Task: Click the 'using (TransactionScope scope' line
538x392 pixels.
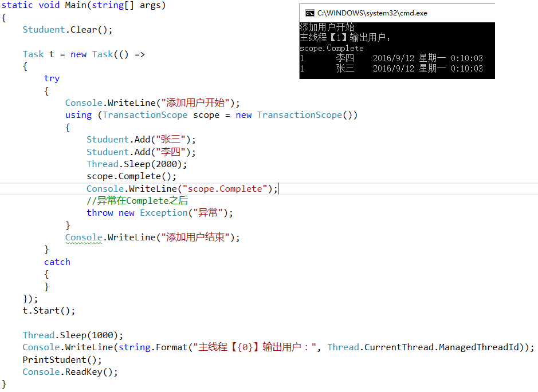Action: 211,115
